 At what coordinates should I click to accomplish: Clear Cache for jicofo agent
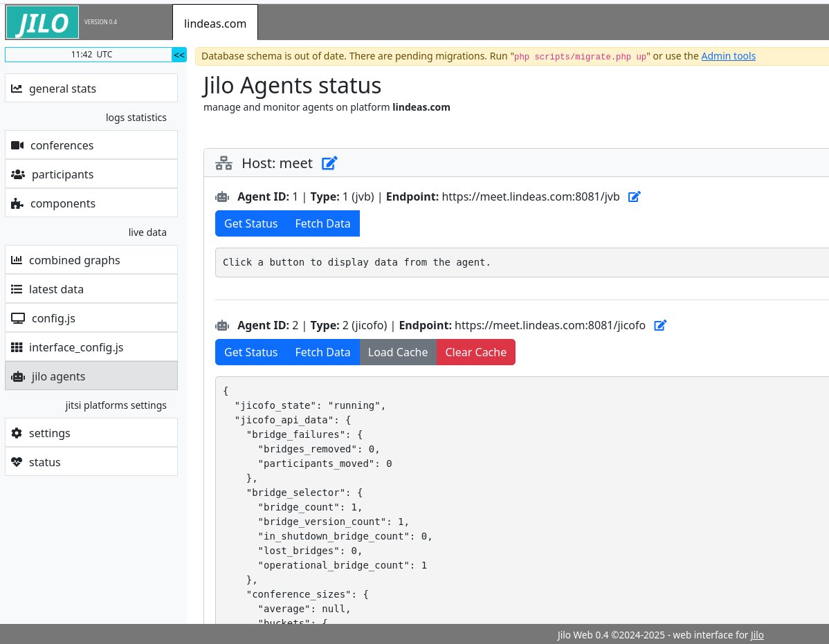pos(476,352)
